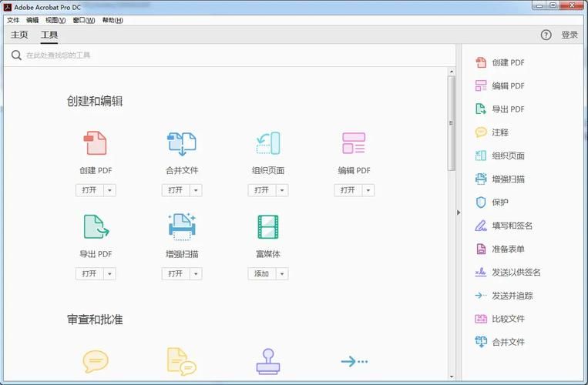Viewport: 588px width, 385px height.
Task: Expand dropdown arrow under 导出 PDF in grid
Action: [x=109, y=274]
